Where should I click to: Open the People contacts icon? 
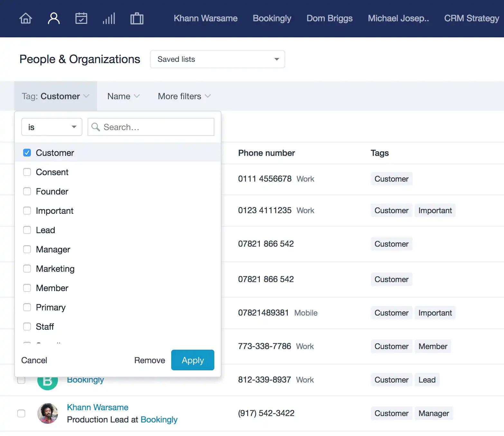pos(54,18)
